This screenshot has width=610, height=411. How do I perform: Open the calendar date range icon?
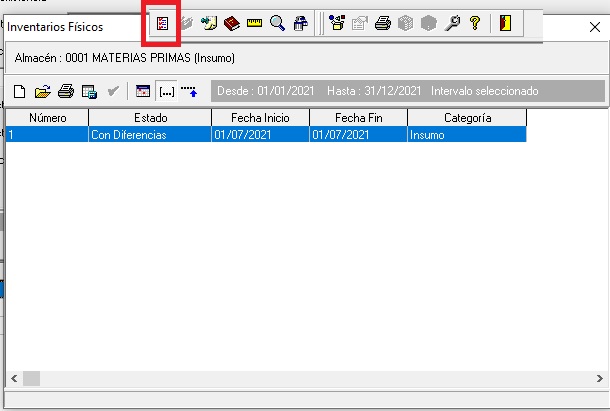click(x=143, y=91)
